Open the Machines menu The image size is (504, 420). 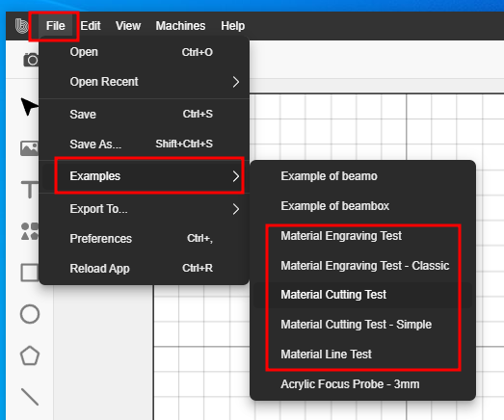coord(180,26)
